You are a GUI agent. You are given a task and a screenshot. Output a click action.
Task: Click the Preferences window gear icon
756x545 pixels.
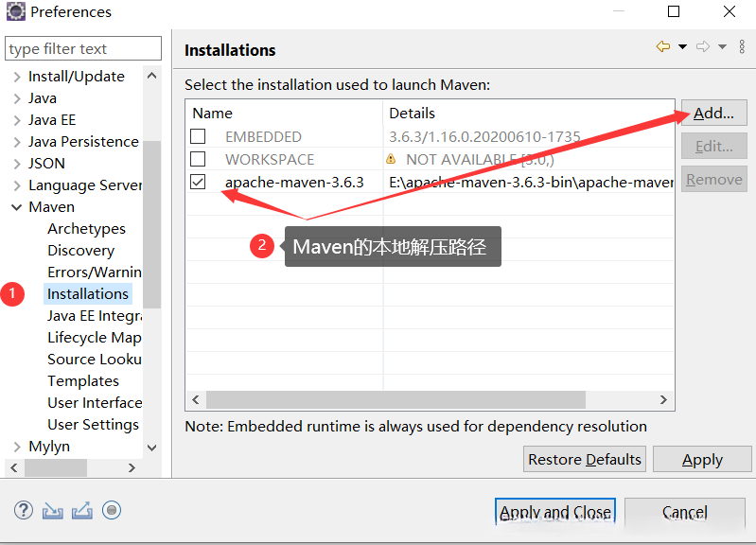15,11
